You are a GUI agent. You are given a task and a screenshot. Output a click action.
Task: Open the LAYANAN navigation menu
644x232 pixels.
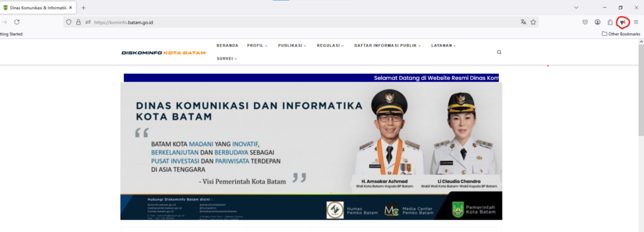pyautogui.click(x=443, y=45)
